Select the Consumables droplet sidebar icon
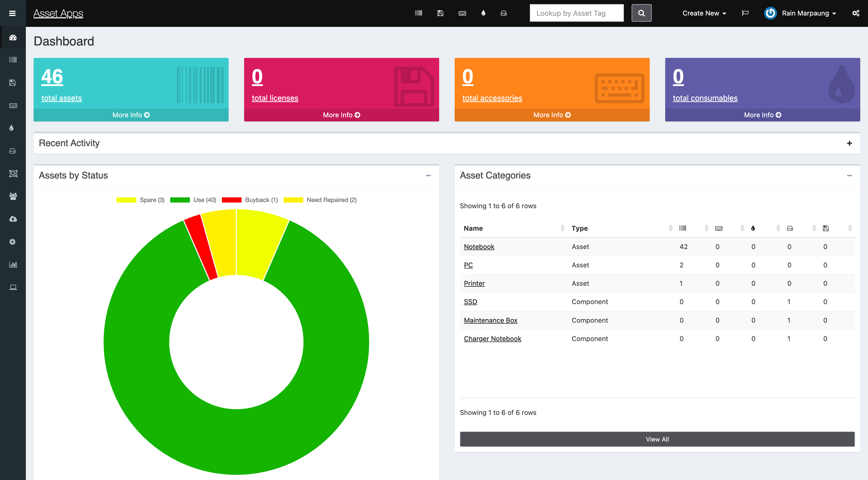868x480 pixels. [x=13, y=127]
